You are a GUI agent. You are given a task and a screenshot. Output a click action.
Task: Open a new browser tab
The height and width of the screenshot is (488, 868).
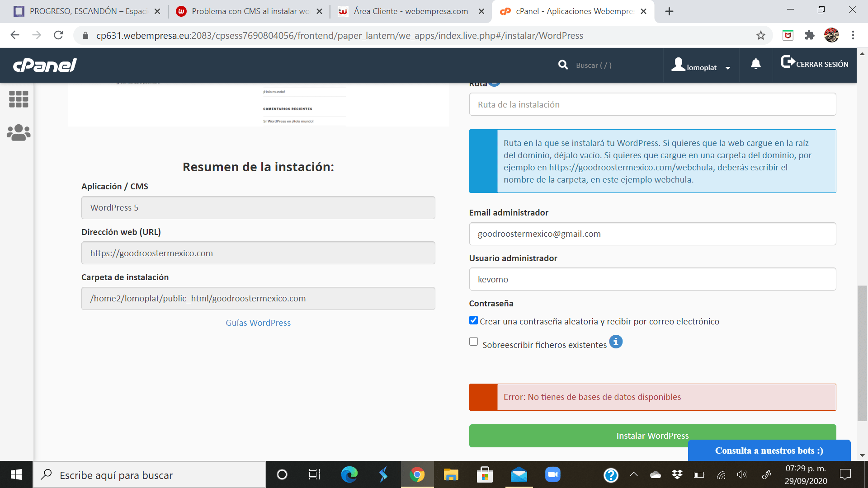point(670,11)
